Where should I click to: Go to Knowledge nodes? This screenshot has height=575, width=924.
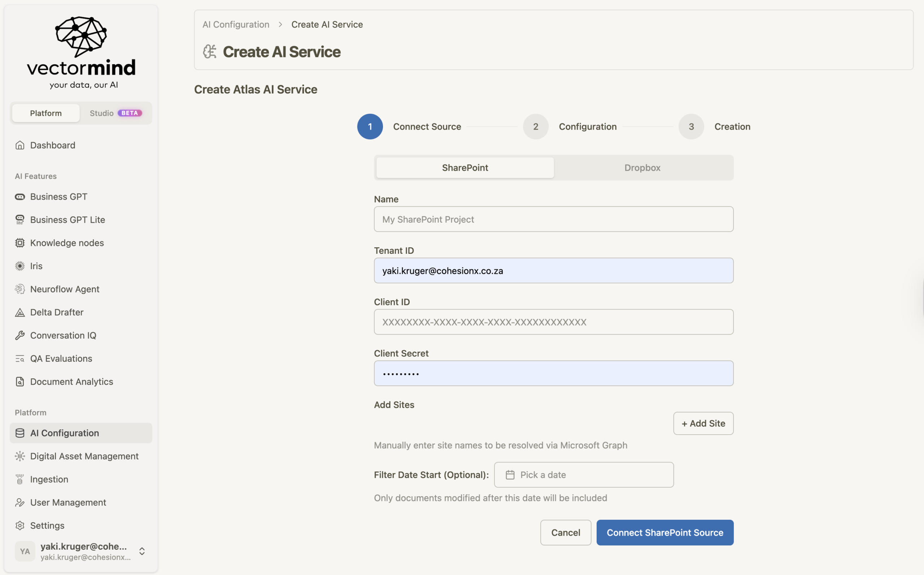pyautogui.click(x=81, y=243)
